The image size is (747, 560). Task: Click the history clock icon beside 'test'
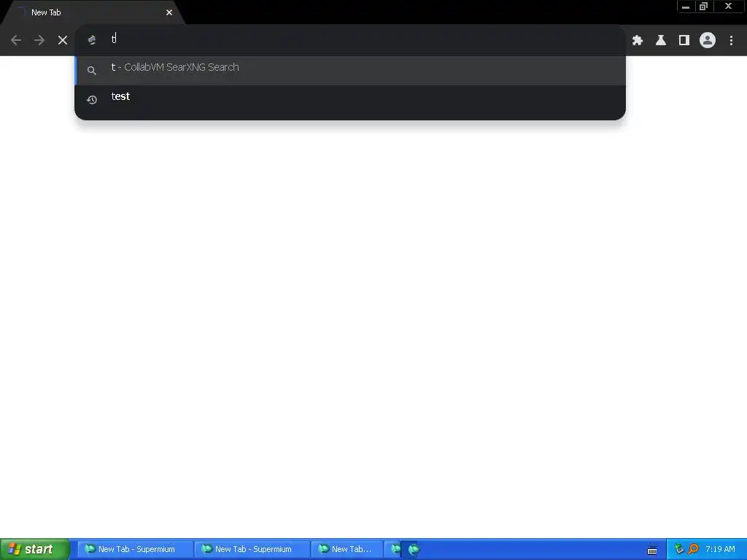92,99
